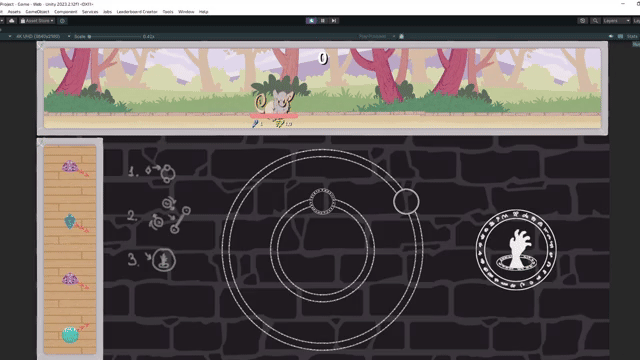Open the Asset Store dropdown

pos(37,21)
